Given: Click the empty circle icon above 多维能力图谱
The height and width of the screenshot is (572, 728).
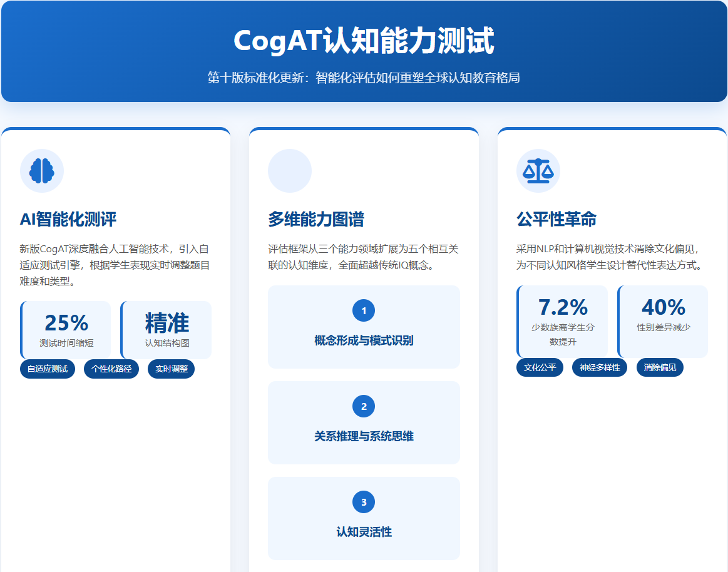Looking at the screenshot, I should (290, 171).
